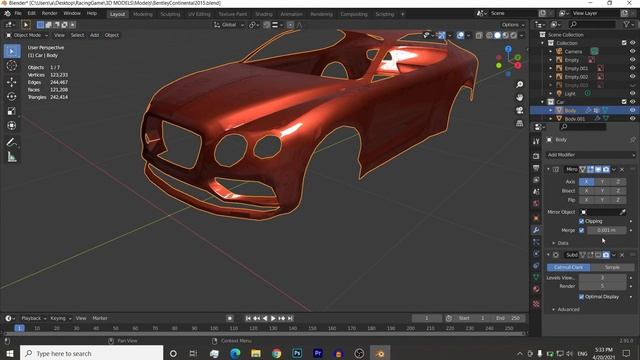Screen dimensions: 640x360
Task: Switch to wireframe viewport shading
Action: (489, 36)
